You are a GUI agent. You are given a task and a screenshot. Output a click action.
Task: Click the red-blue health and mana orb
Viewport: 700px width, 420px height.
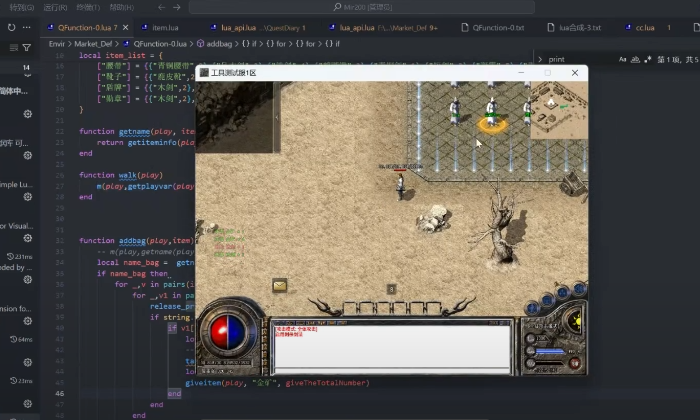(x=229, y=334)
